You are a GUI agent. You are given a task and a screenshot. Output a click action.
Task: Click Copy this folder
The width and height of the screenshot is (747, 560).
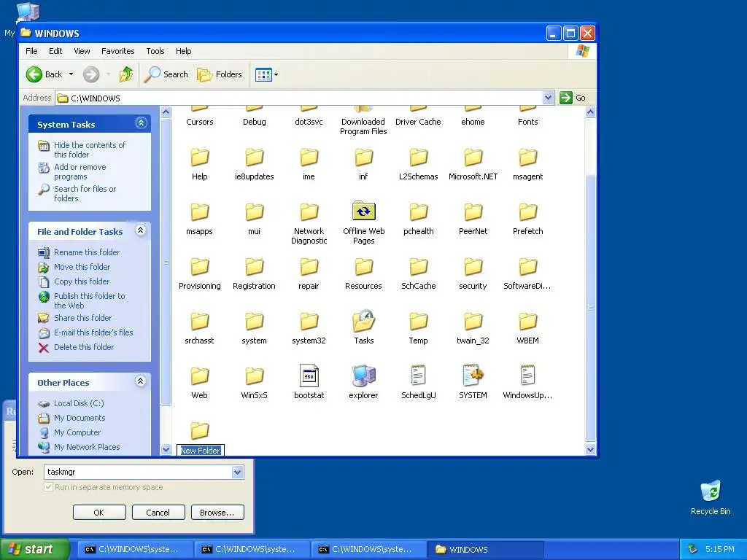pyautogui.click(x=82, y=281)
